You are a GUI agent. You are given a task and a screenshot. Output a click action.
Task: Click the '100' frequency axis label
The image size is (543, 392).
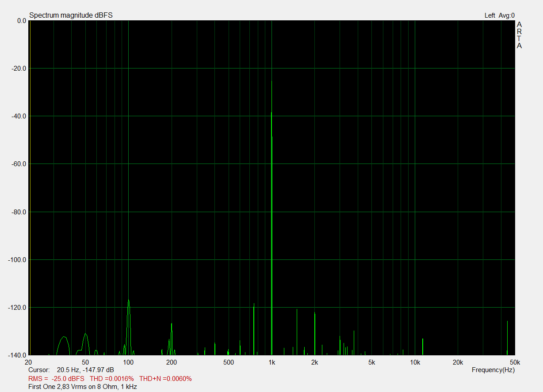click(x=128, y=362)
